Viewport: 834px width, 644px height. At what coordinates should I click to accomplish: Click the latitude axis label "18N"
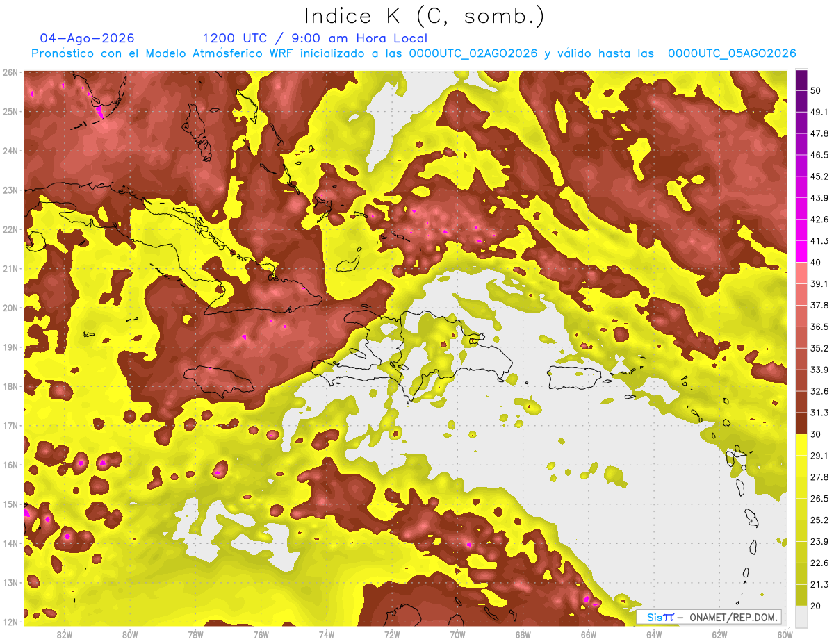pyautogui.click(x=10, y=386)
